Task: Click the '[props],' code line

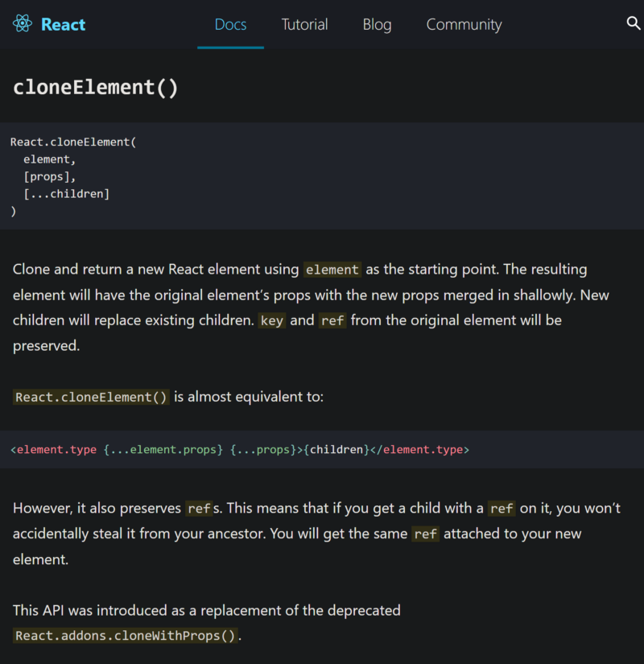Action: point(50,176)
